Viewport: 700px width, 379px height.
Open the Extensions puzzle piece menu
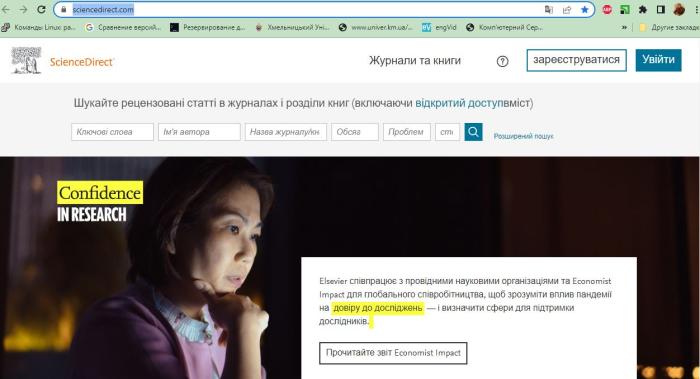tap(643, 9)
